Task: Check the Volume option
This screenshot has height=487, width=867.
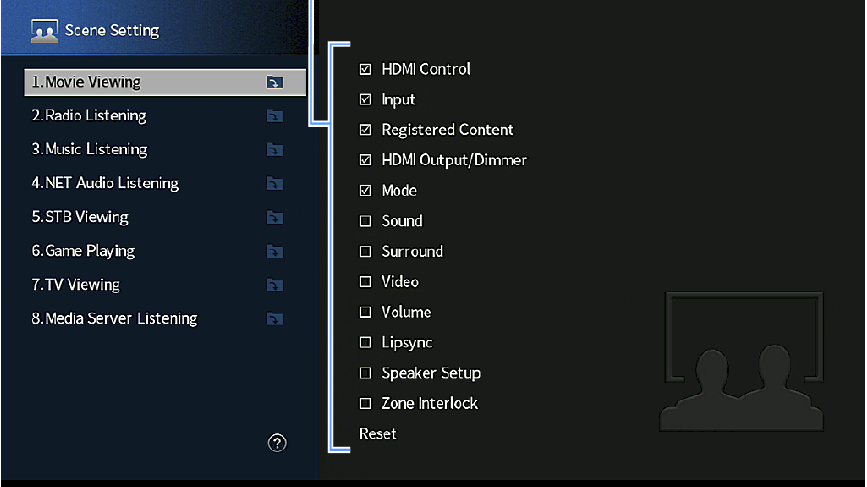Action: [x=365, y=312]
